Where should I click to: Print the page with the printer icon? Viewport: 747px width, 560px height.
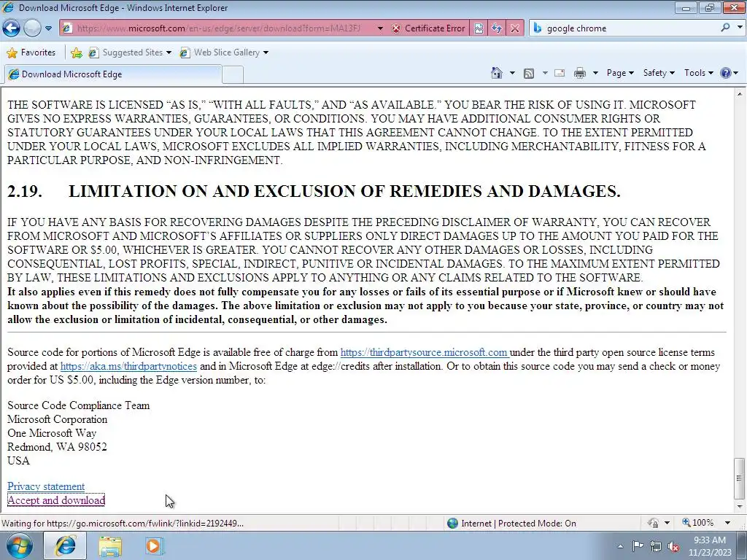coord(580,73)
